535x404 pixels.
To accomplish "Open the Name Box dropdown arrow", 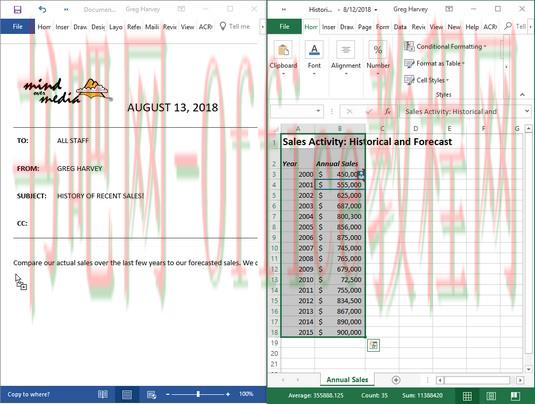I will pos(318,111).
